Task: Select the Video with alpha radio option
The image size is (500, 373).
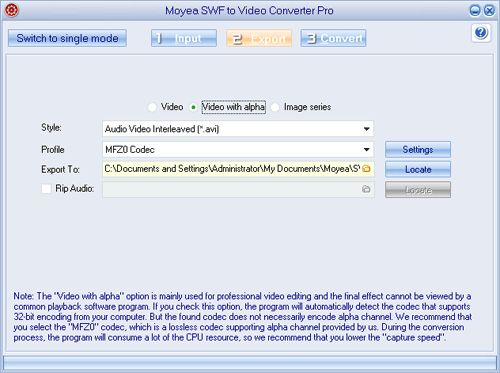Action: (193, 107)
